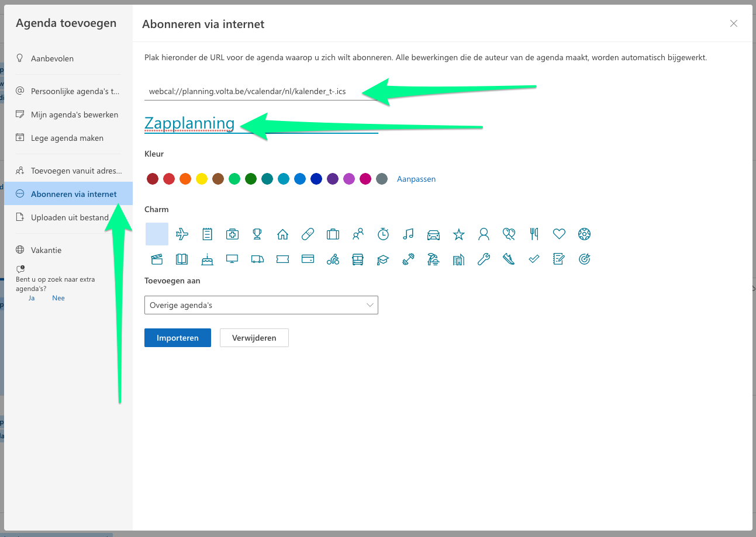Choose the magenta pink color swatch

tap(365, 179)
